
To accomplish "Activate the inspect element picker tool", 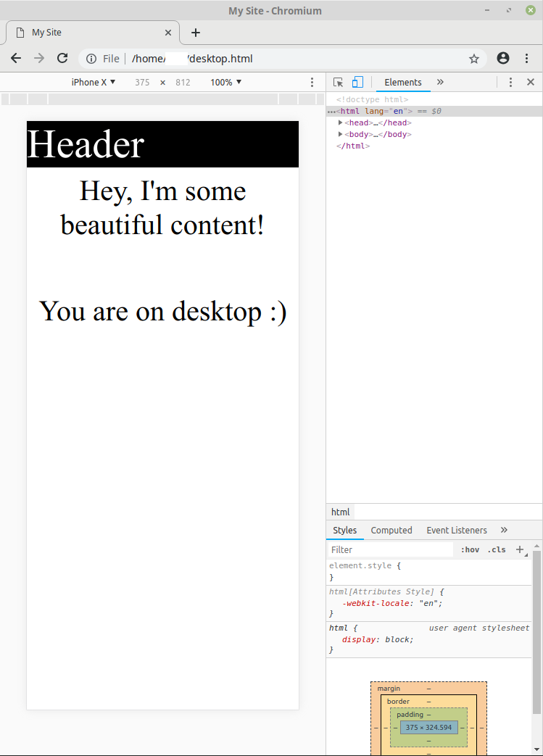I will (338, 83).
